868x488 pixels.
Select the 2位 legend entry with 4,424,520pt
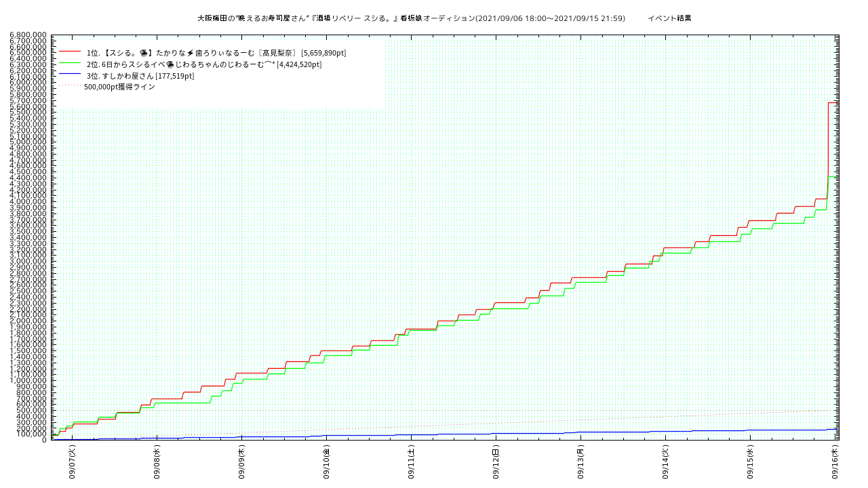click(x=204, y=64)
